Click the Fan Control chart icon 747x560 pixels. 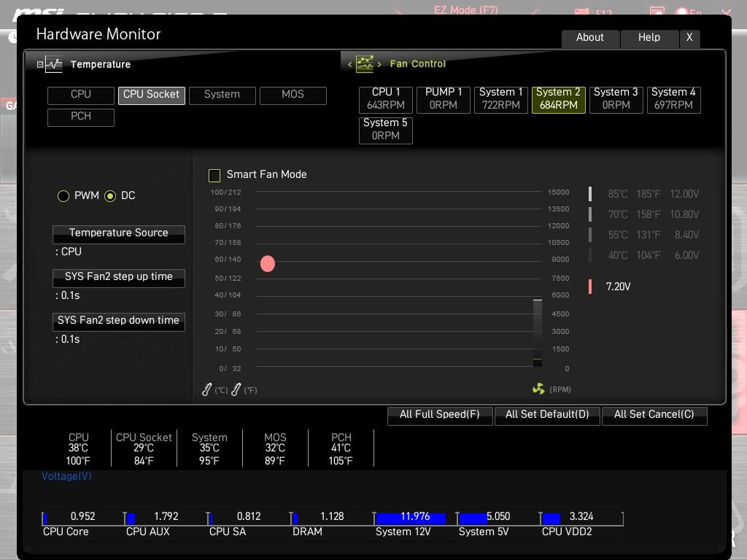365,64
